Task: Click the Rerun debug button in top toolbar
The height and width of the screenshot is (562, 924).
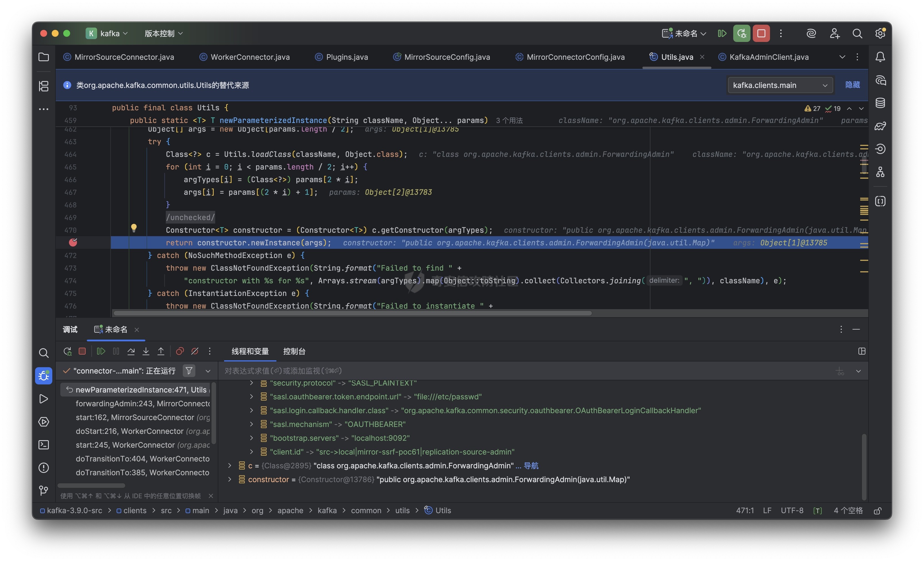Action: pyautogui.click(x=741, y=33)
